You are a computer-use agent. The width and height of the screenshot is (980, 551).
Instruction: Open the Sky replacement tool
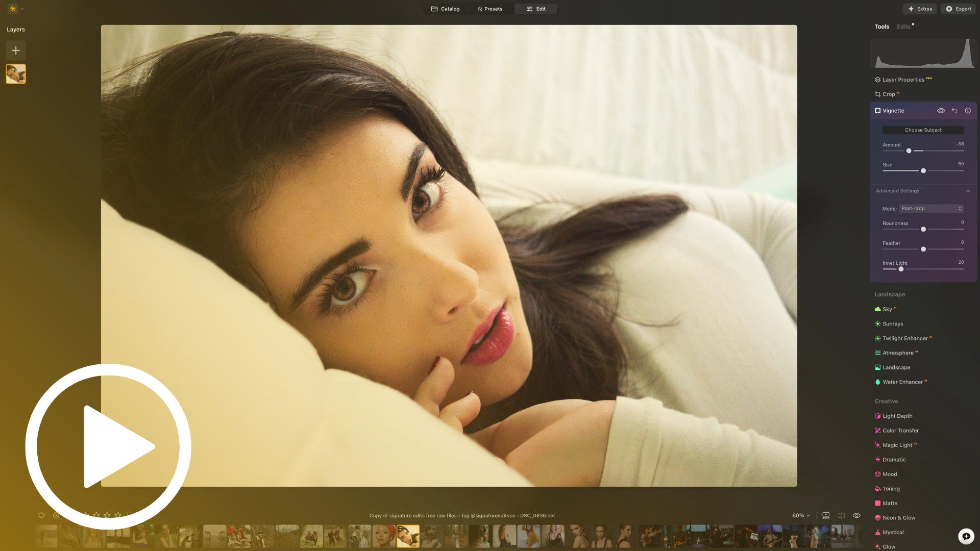(887, 309)
